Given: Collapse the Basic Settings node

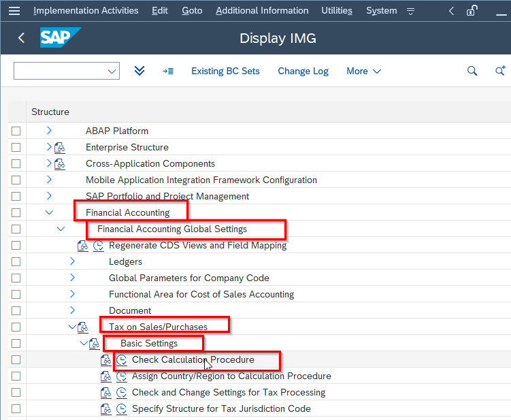Looking at the screenshot, I should (x=84, y=343).
